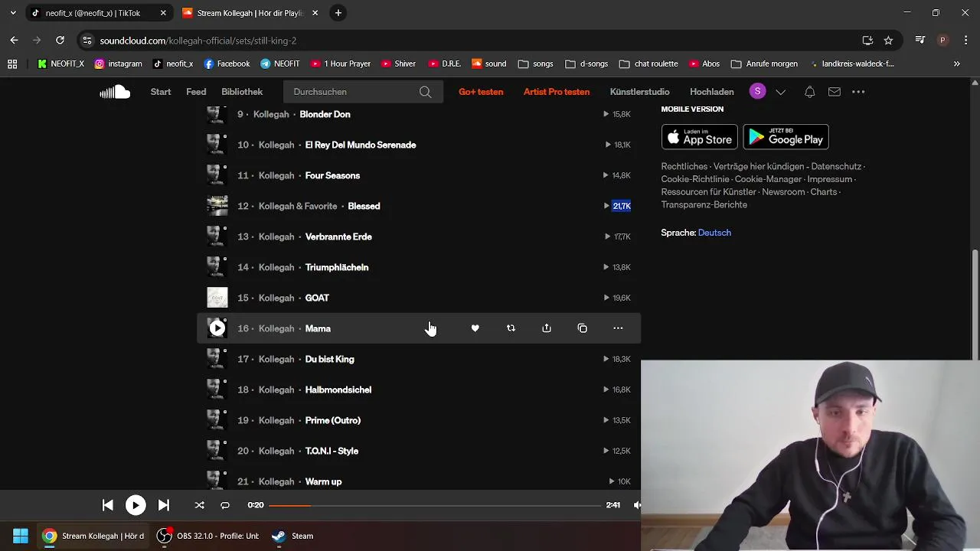This screenshot has width=980, height=551.
Task: Click Blessed track thumbnail
Action: (217, 206)
